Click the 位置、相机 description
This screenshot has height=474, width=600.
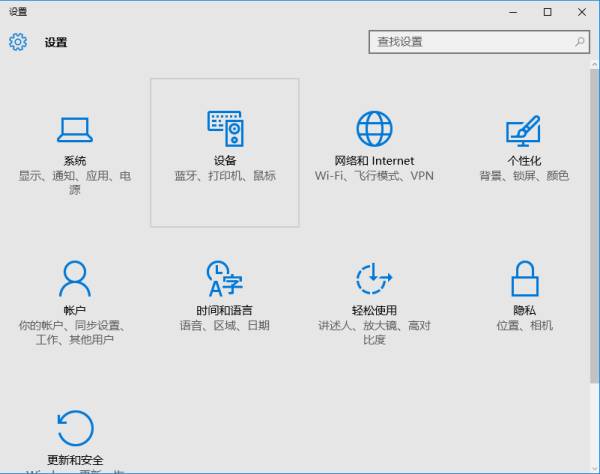click(x=525, y=326)
